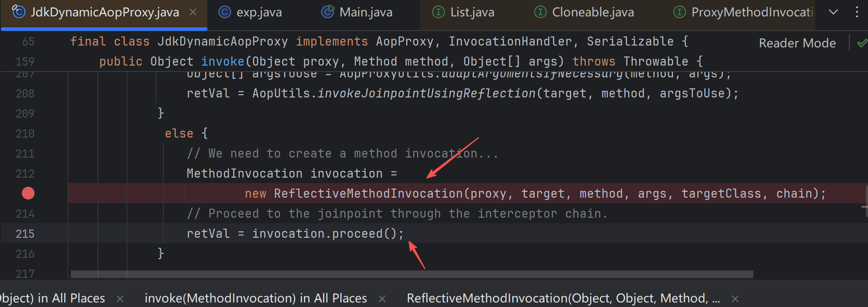Click the sticky class declaration line 65
The width and height of the screenshot is (868, 307).
pyautogui.click(x=378, y=41)
